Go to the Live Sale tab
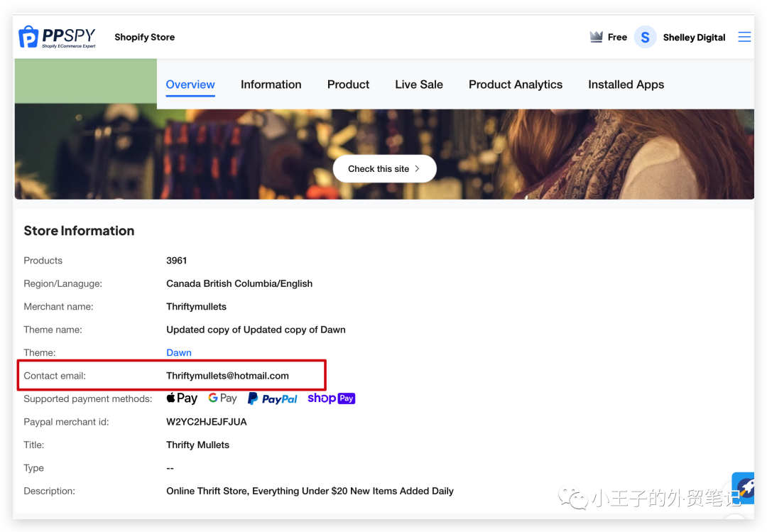The height and width of the screenshot is (532, 767). tap(419, 85)
